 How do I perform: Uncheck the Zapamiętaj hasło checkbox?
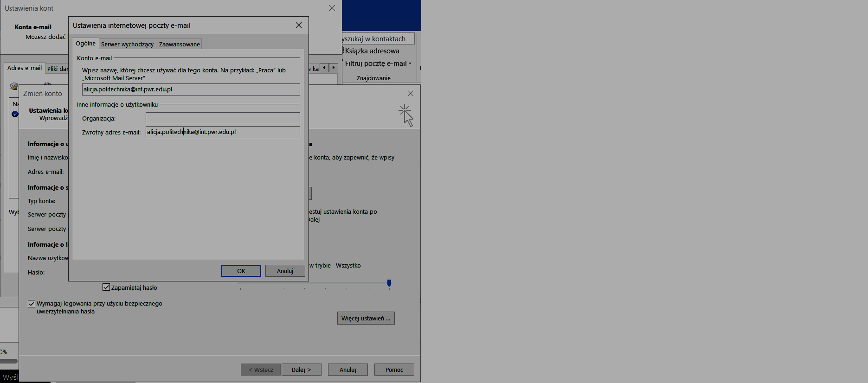[x=106, y=287]
